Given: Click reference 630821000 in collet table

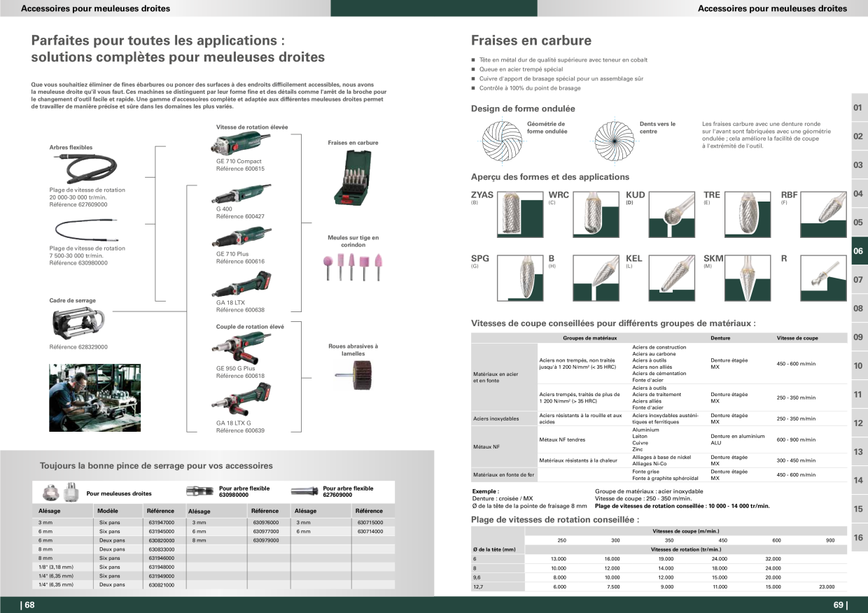Looking at the screenshot, I should (161, 584).
